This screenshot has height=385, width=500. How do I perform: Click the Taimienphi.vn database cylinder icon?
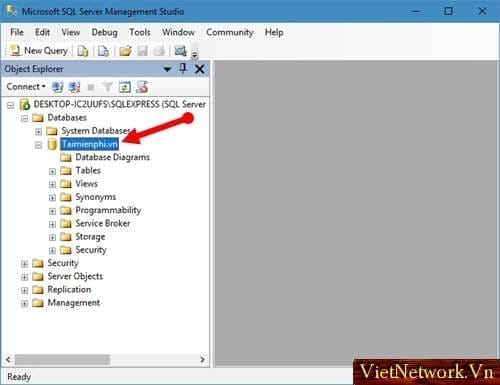click(x=52, y=144)
